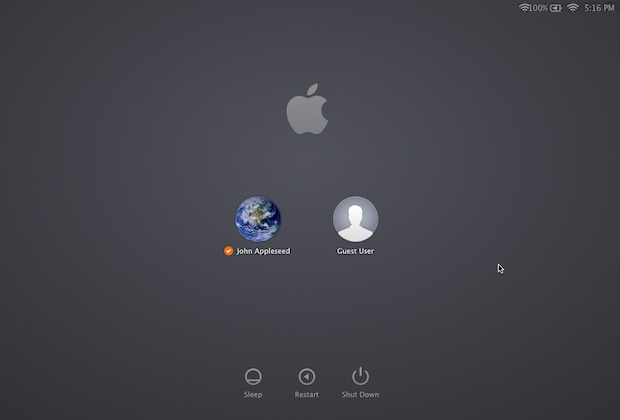Image resolution: width=620 pixels, height=420 pixels.
Task: Click the 5:16 PM clock
Action: tap(599, 8)
